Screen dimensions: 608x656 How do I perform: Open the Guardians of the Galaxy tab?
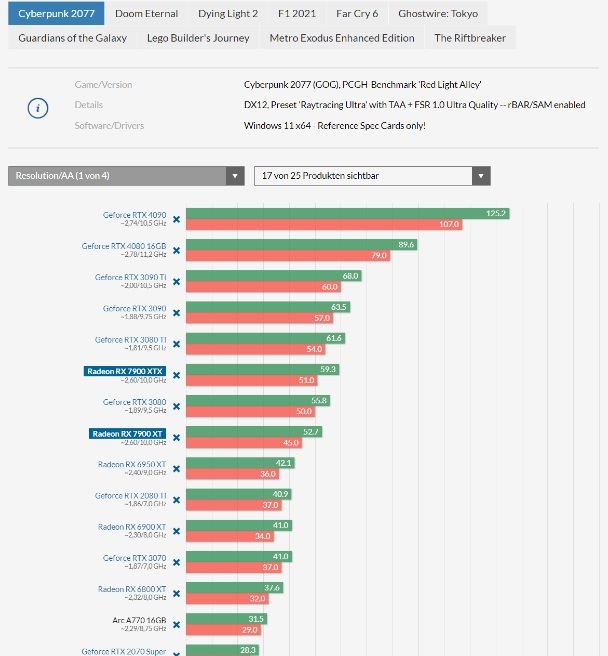pos(72,38)
